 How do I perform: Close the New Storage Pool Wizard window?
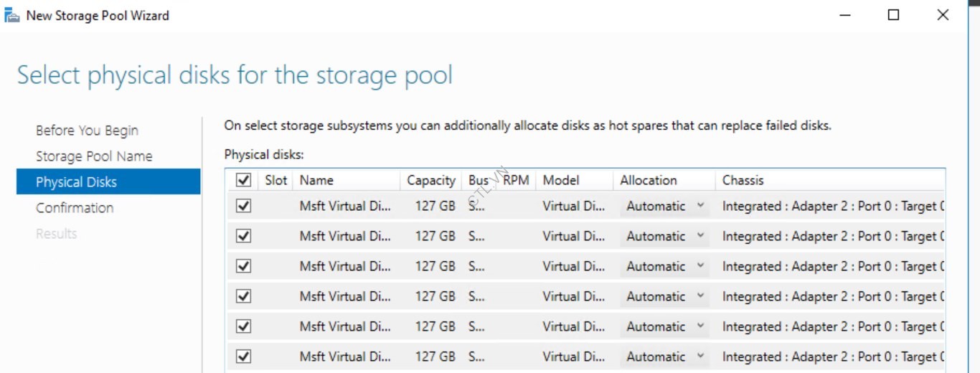pos(943,14)
